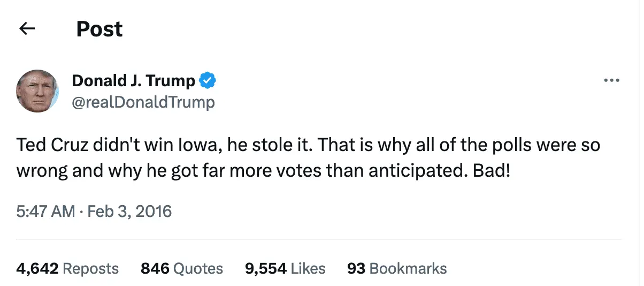
Task: Click the 5:47 AM post time
Action: point(45,211)
